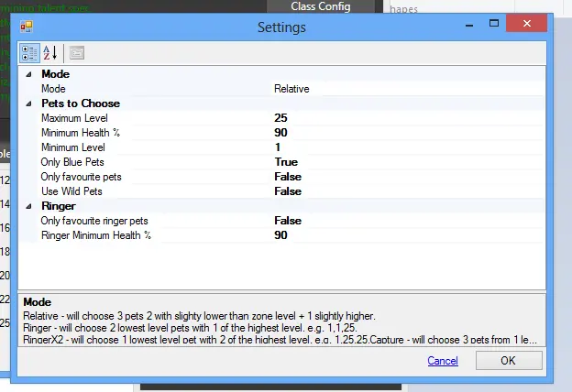This screenshot has width=572, height=392.
Task: Switch to Categorized view in property toolbar
Action: click(x=28, y=52)
